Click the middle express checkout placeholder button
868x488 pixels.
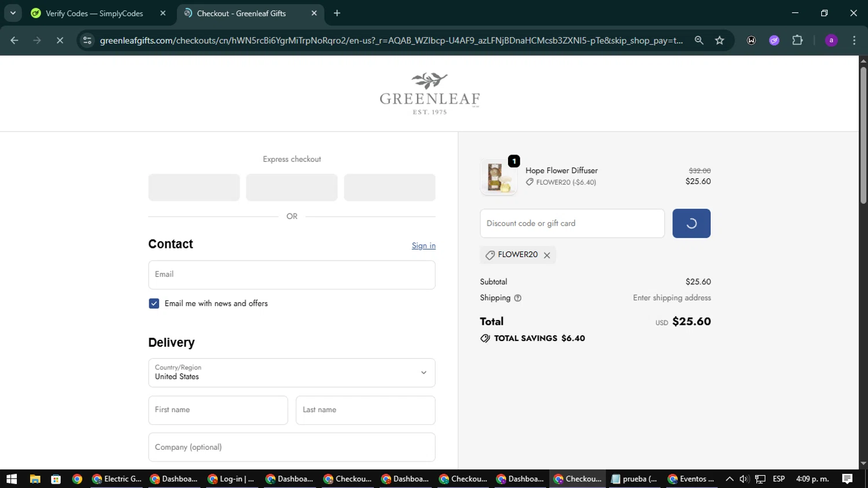tap(292, 188)
